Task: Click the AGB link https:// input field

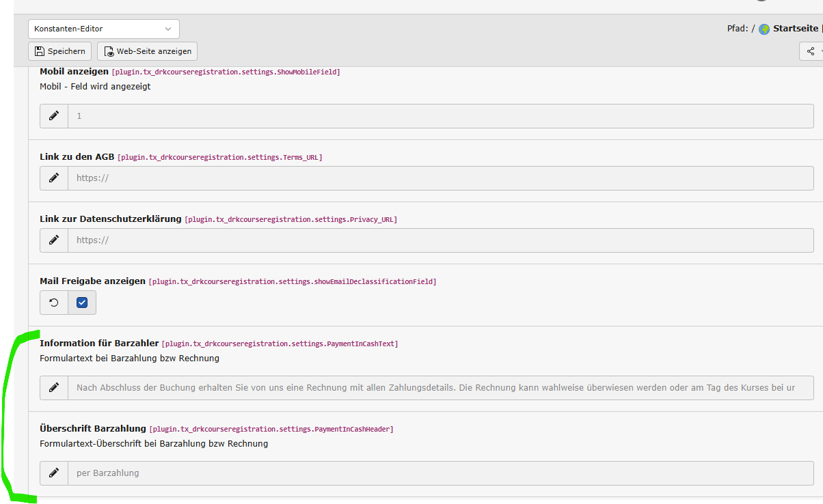Action: tap(440, 178)
